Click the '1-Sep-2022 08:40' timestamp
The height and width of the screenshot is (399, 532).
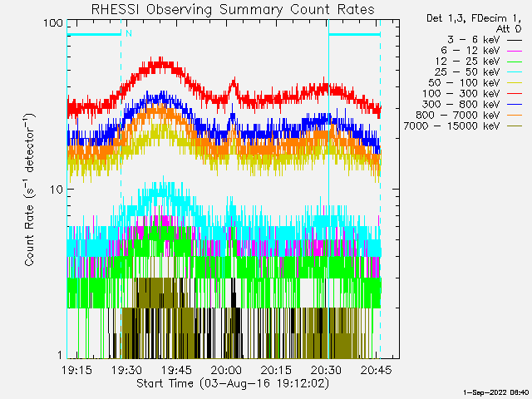click(495, 392)
